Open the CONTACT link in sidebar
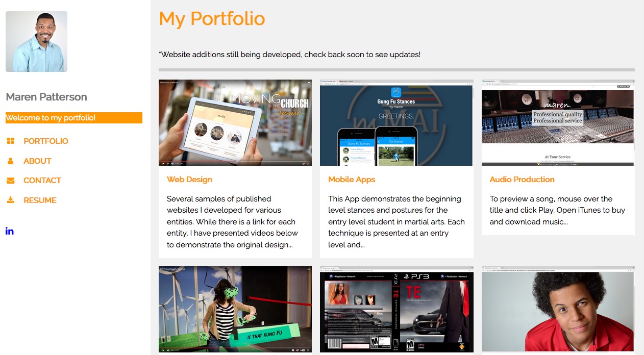This screenshot has height=355, width=644. click(x=42, y=181)
